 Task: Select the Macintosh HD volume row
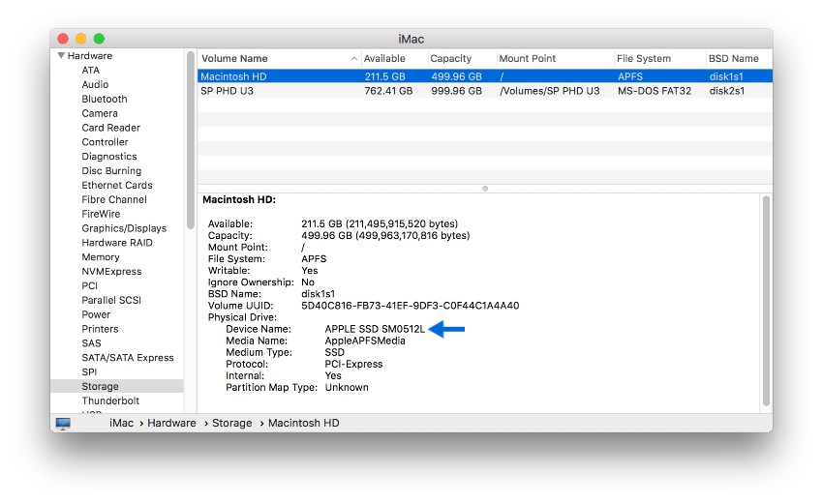(x=485, y=76)
